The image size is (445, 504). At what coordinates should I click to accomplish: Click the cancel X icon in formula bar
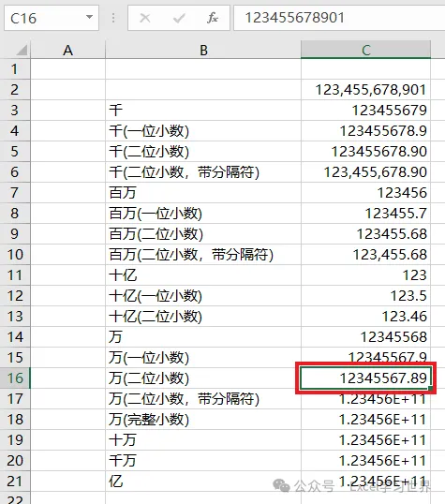(145, 18)
